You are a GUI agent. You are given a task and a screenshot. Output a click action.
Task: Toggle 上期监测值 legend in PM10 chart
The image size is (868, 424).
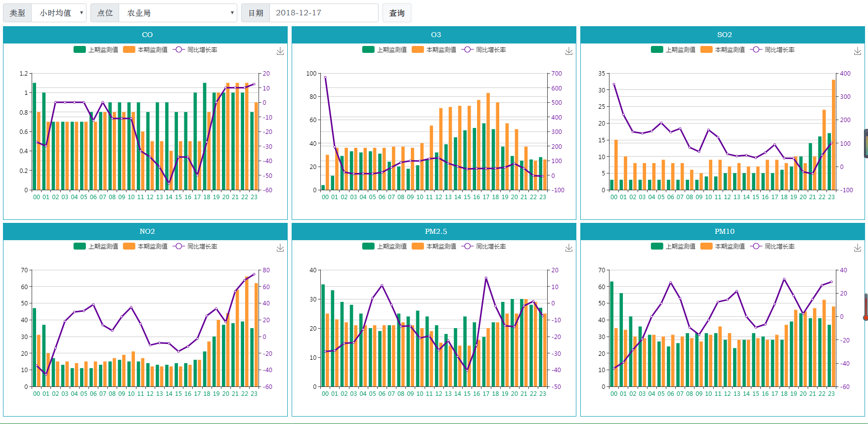[x=673, y=246]
